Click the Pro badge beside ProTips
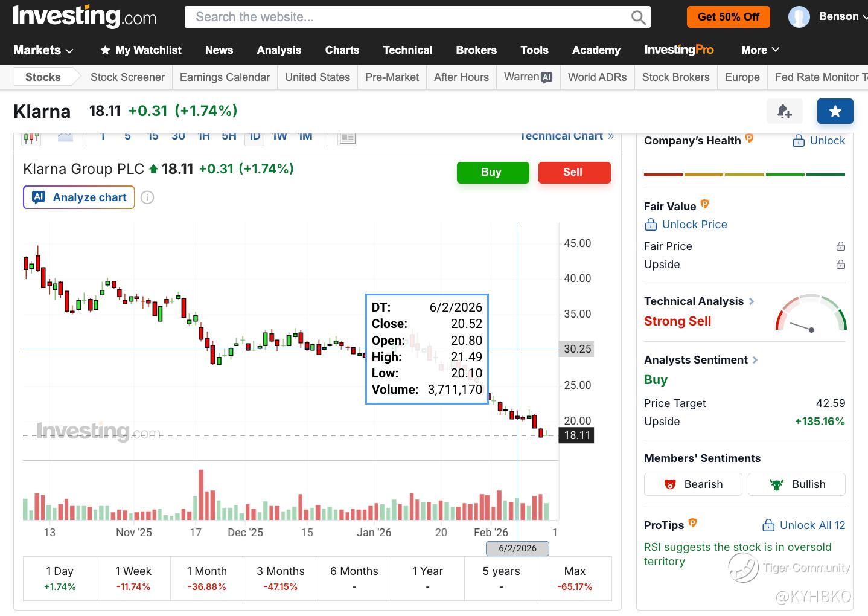 (x=692, y=523)
